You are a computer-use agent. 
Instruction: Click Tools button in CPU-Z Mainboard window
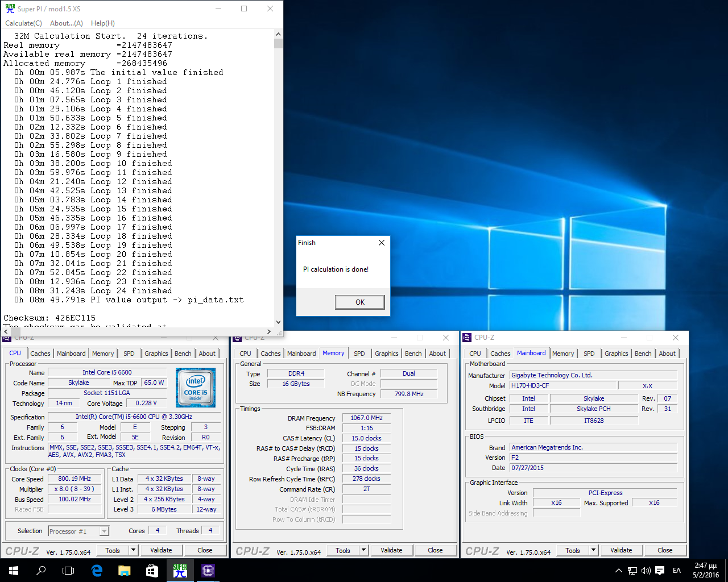click(573, 550)
